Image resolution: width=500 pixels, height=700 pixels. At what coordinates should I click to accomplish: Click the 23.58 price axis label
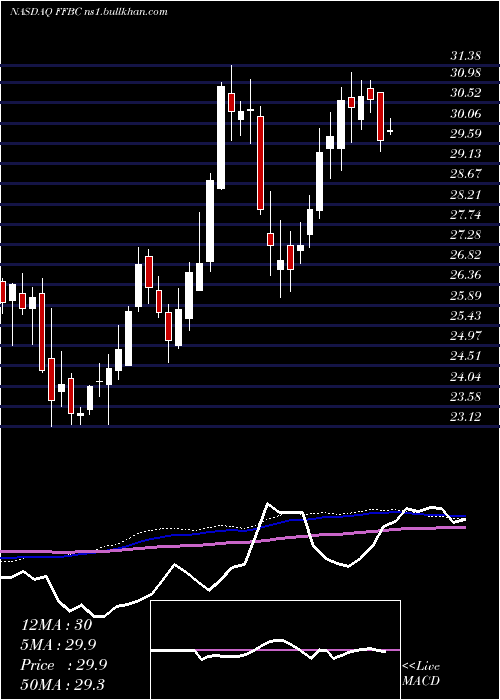[466, 397]
